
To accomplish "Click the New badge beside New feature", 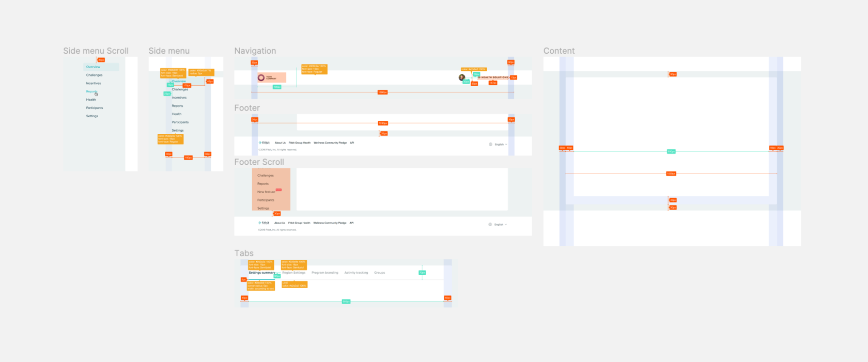I will click(278, 190).
